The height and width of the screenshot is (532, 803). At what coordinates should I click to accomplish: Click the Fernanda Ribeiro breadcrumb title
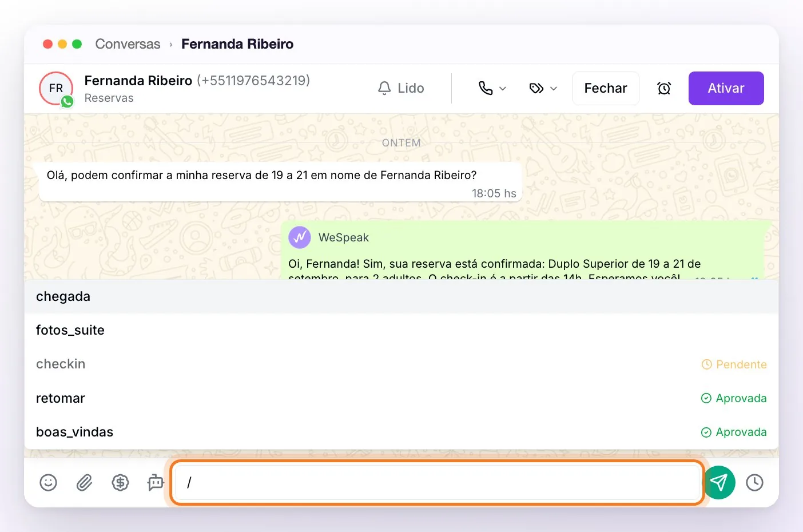click(x=237, y=44)
